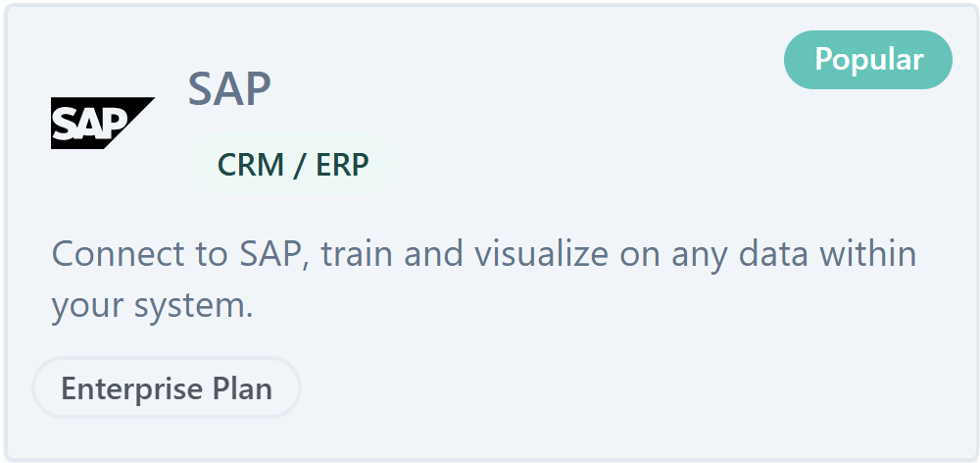Click 'any data within' in the description
The image size is (980, 463).
[x=794, y=255]
